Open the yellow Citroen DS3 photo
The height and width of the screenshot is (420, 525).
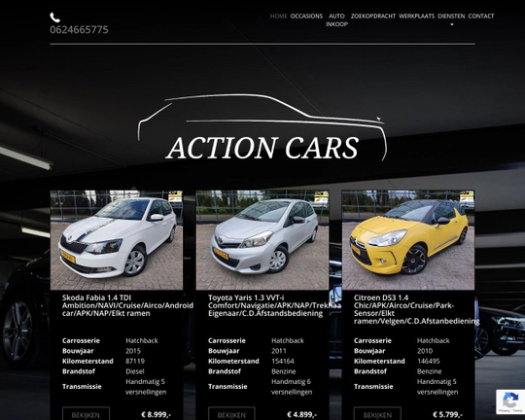408,240
